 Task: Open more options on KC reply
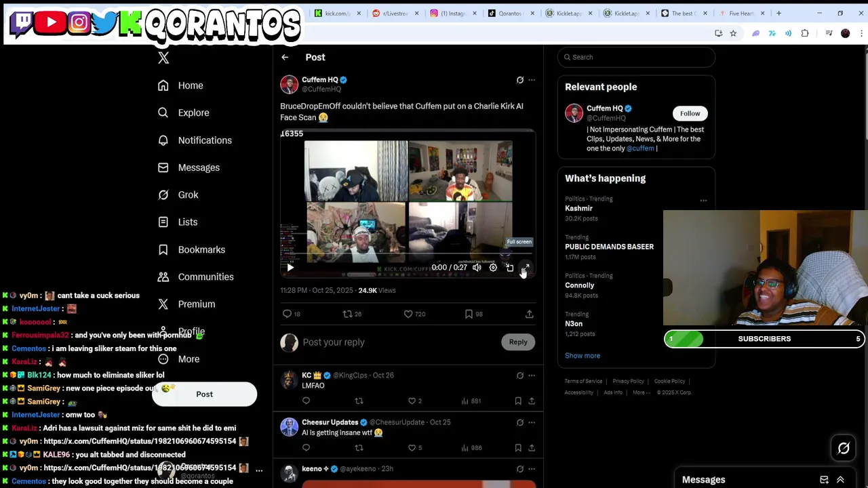tap(532, 375)
